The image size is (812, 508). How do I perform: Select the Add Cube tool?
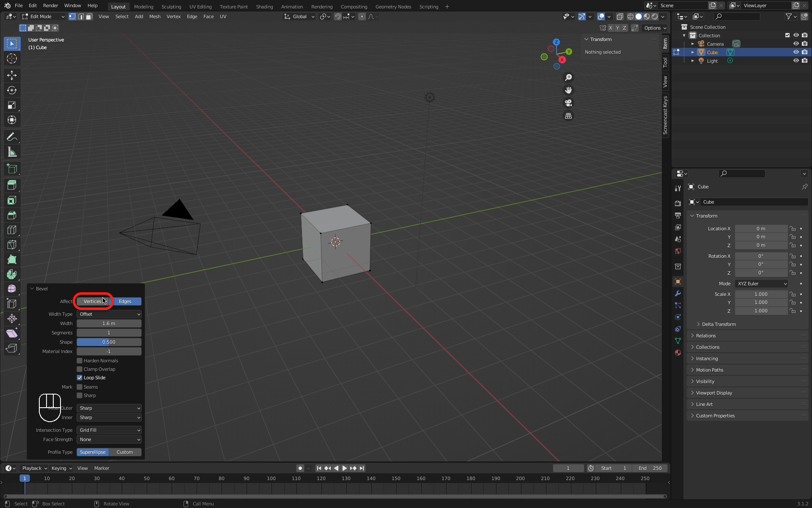[x=12, y=168]
